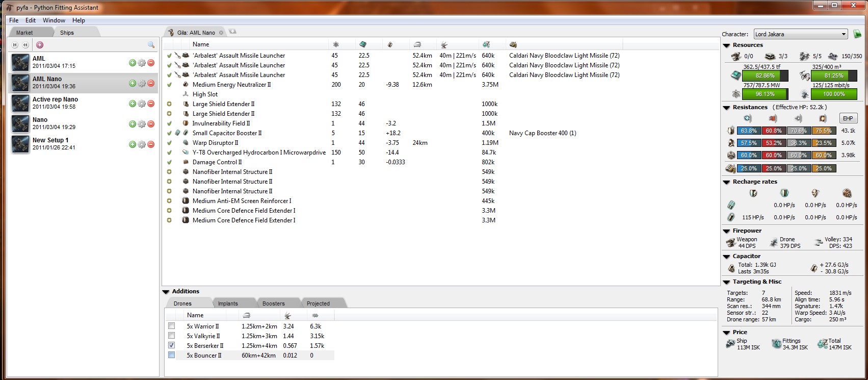Screen dimensions: 868x380
Task: Click the new tab icon beside Gila tab
Action: tap(232, 32)
